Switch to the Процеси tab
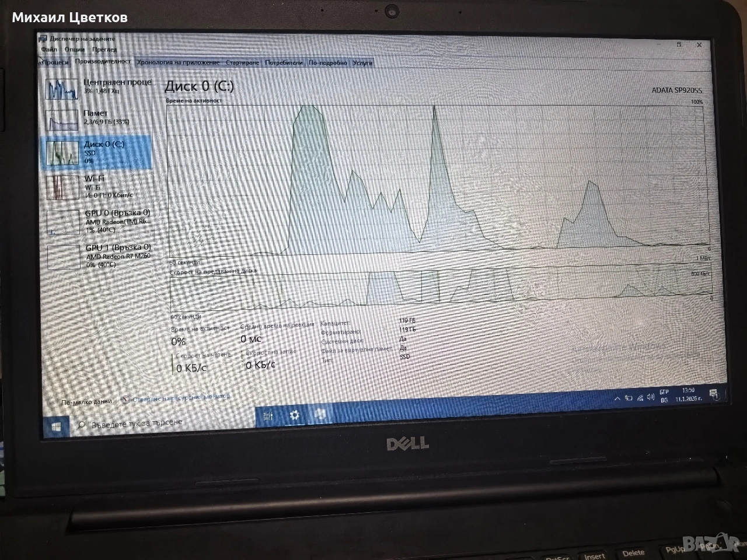The height and width of the screenshot is (560, 747). click(54, 62)
